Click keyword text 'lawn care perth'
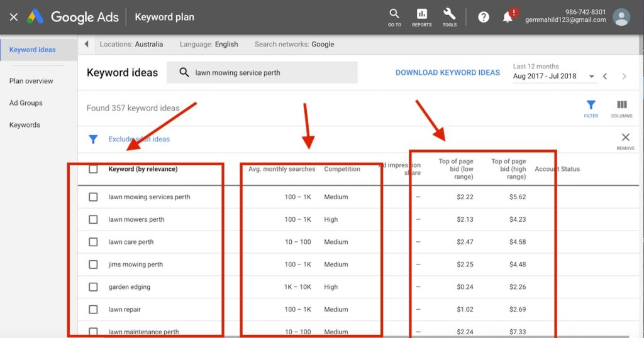 tap(131, 242)
